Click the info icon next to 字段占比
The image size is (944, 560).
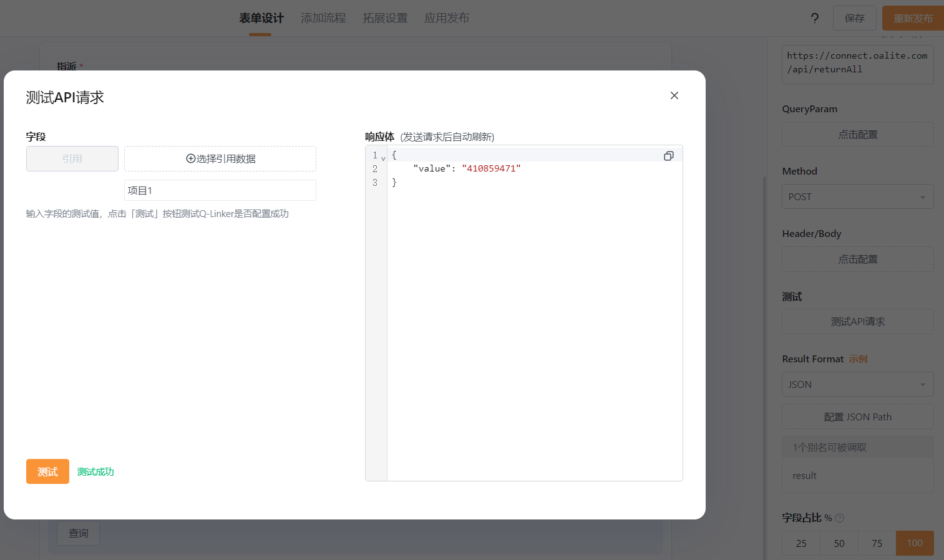click(840, 518)
